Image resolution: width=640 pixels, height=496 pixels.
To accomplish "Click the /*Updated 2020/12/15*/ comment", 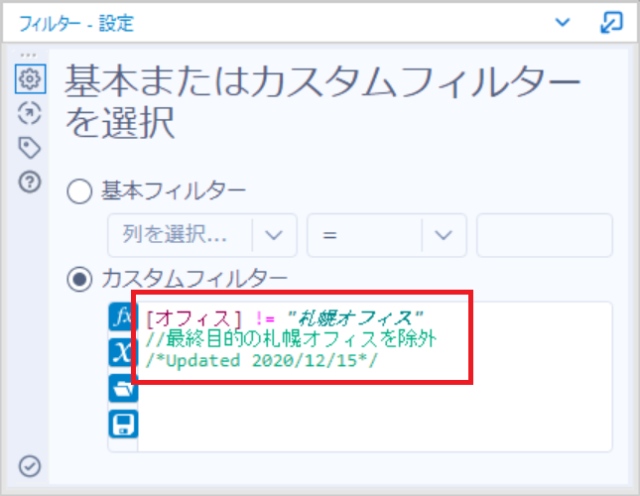I will click(x=261, y=360).
